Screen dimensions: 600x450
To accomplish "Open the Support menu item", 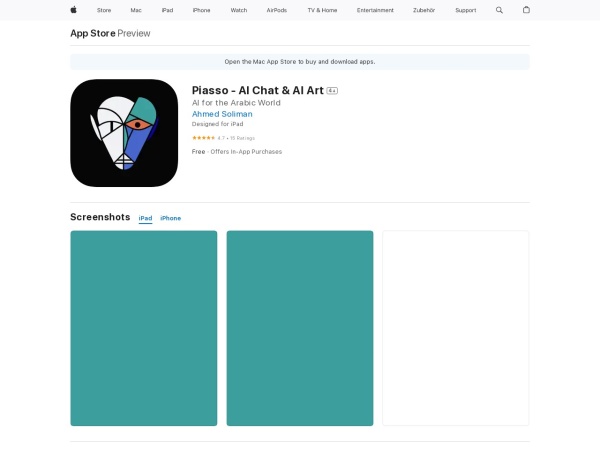I will (x=466, y=10).
